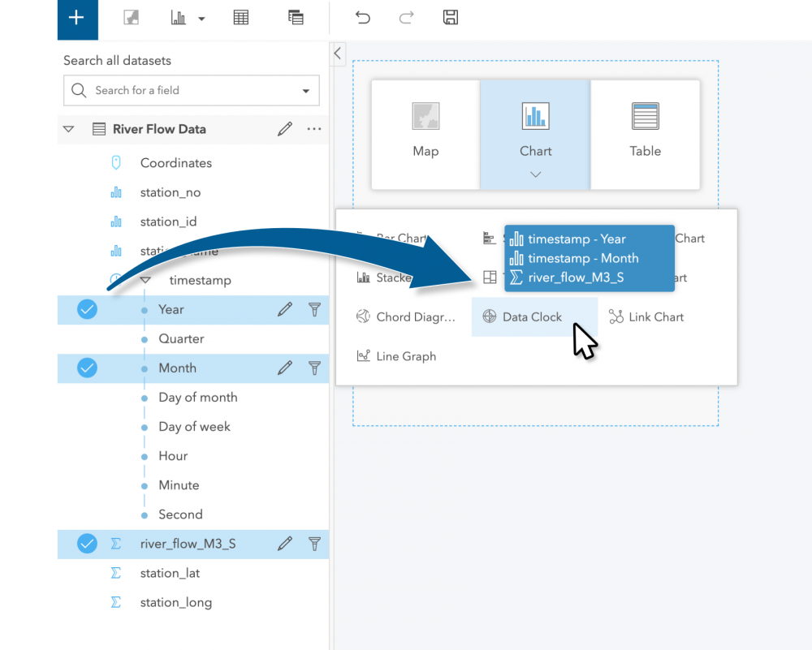The width and height of the screenshot is (812, 650).
Task: Select Chord Diagram chart type
Action: point(406,316)
